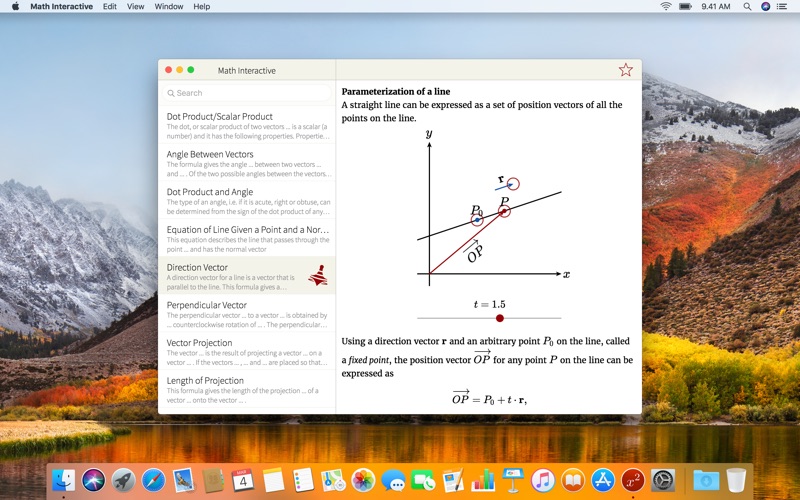Image resolution: width=800 pixels, height=500 pixels.
Task: Open Notification Center in menu bar
Action: click(781, 7)
